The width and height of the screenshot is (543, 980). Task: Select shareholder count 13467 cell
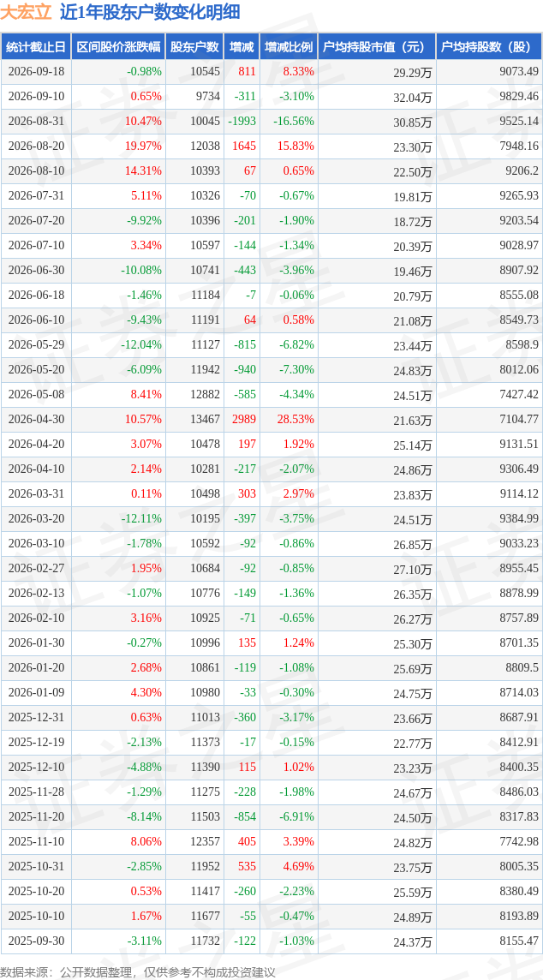pos(194,420)
